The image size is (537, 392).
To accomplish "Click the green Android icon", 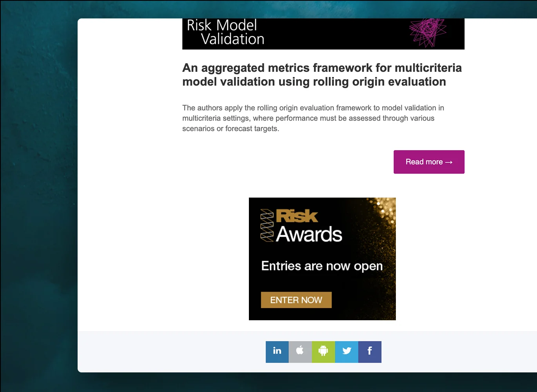I will point(323,352).
